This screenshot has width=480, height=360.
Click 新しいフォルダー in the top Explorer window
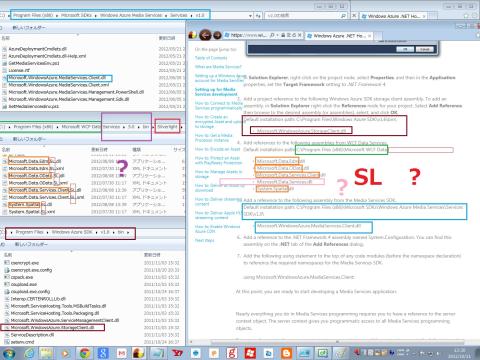pyautogui.click(x=29, y=28)
